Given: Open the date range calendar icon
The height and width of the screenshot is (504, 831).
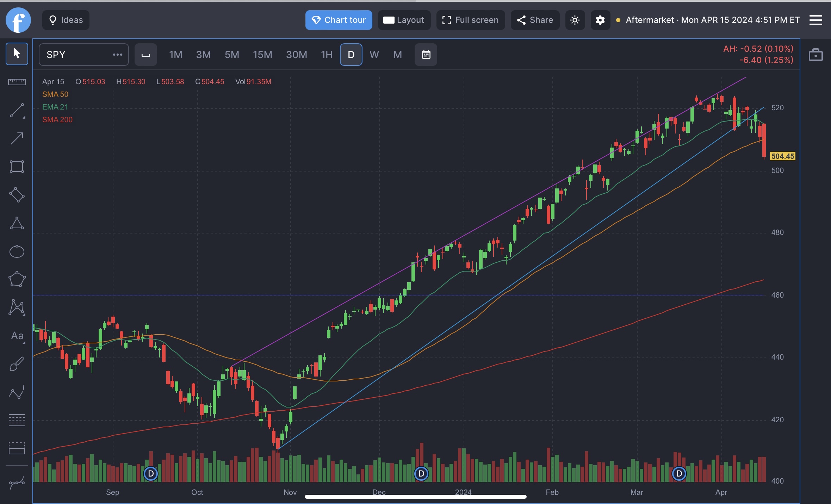Looking at the screenshot, I should [426, 55].
